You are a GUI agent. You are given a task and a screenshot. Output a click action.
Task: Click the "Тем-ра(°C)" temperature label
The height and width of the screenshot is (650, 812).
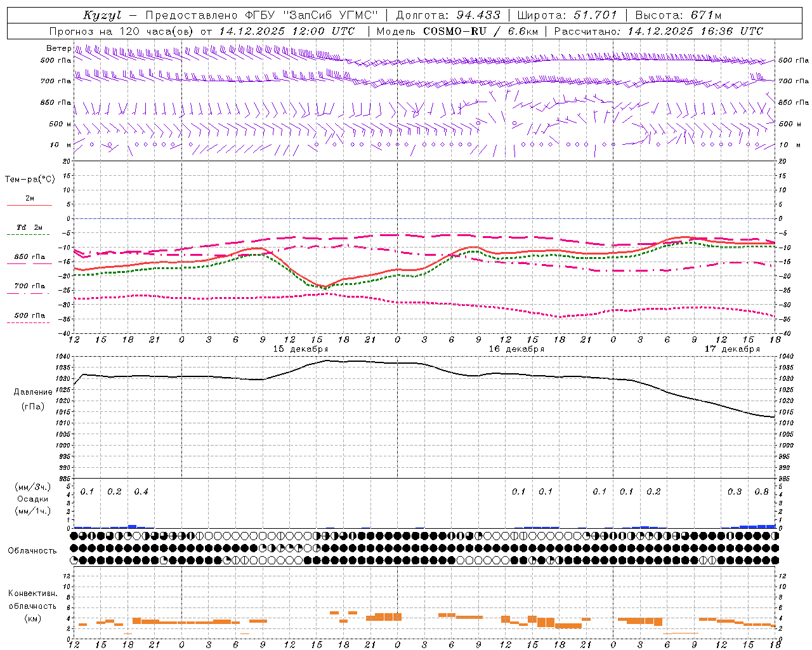30,180
